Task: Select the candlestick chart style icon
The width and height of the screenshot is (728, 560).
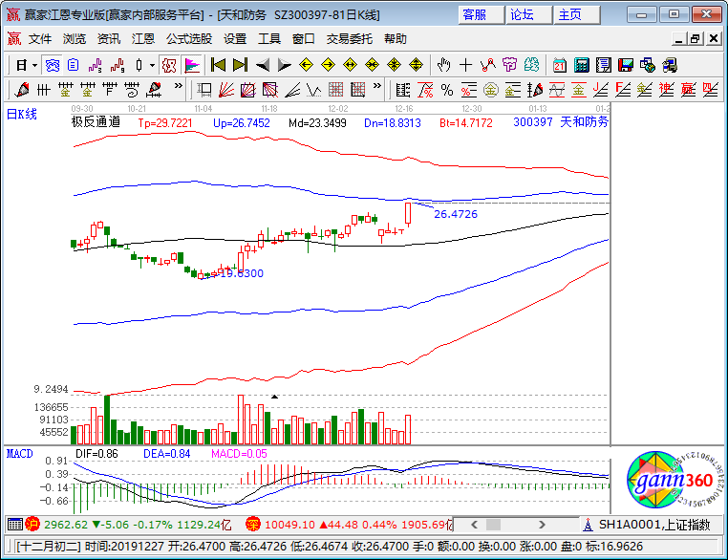Action: pos(139,66)
